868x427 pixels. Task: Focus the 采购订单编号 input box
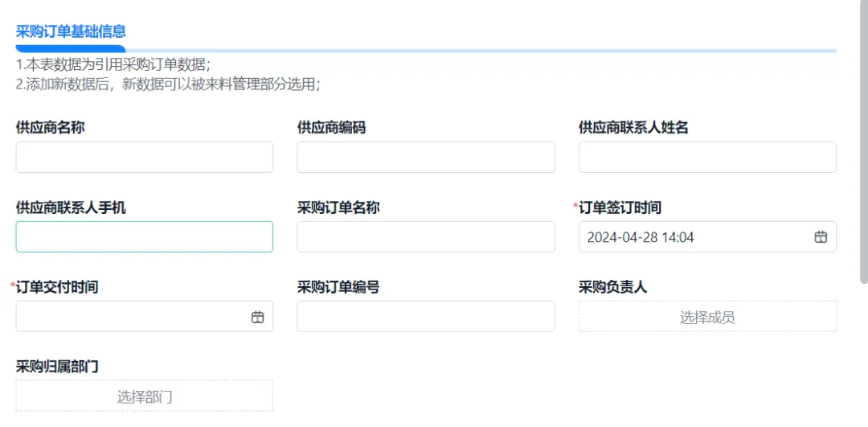tap(426, 317)
